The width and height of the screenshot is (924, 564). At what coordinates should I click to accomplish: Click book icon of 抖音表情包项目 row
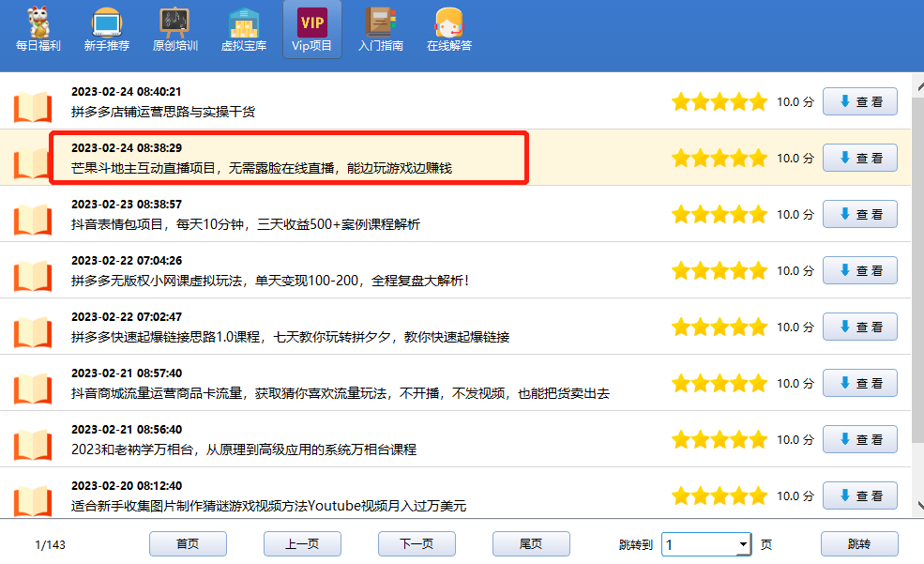(x=33, y=220)
